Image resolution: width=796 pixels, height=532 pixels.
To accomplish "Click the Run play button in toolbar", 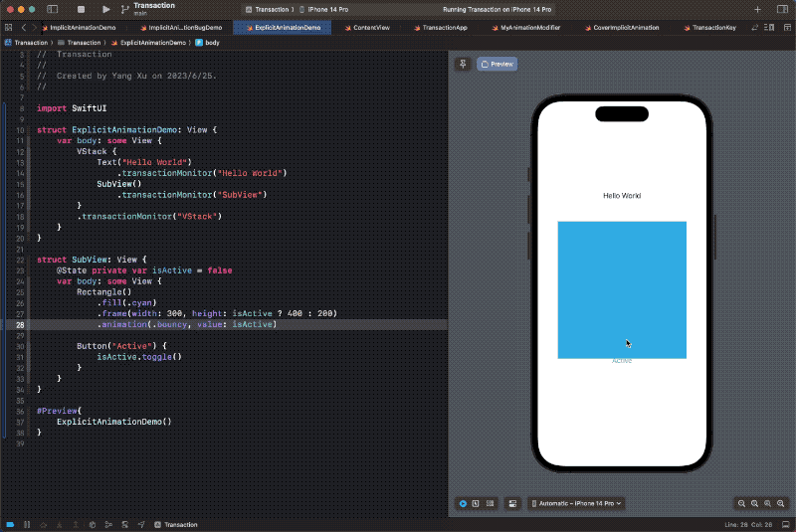I will click(x=105, y=9).
